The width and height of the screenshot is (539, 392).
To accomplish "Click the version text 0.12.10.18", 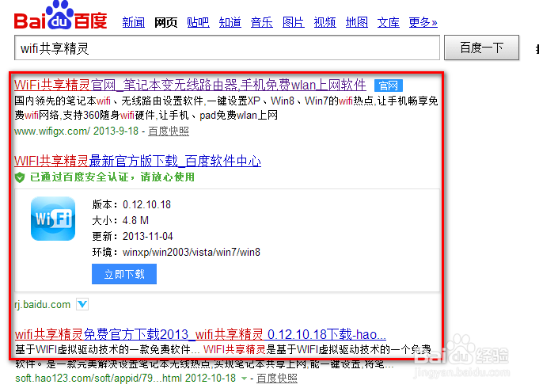I will tap(146, 204).
